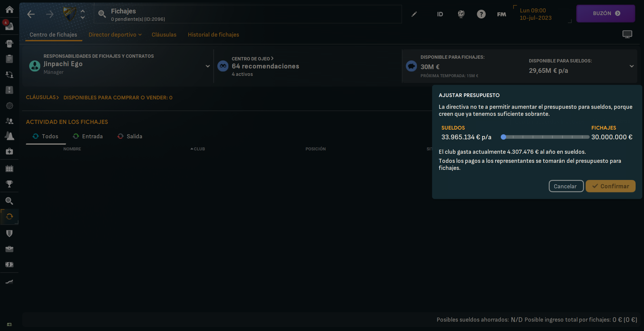Click the 29,65M € p/a wage value
Image resolution: width=644 pixels, height=331 pixels.
(x=548, y=70)
